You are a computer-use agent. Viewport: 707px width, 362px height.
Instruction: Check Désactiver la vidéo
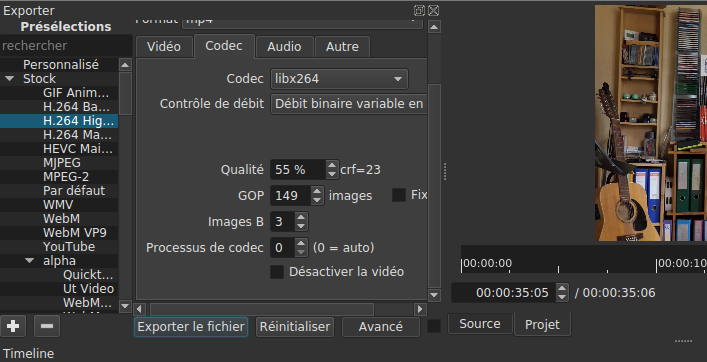(x=277, y=272)
